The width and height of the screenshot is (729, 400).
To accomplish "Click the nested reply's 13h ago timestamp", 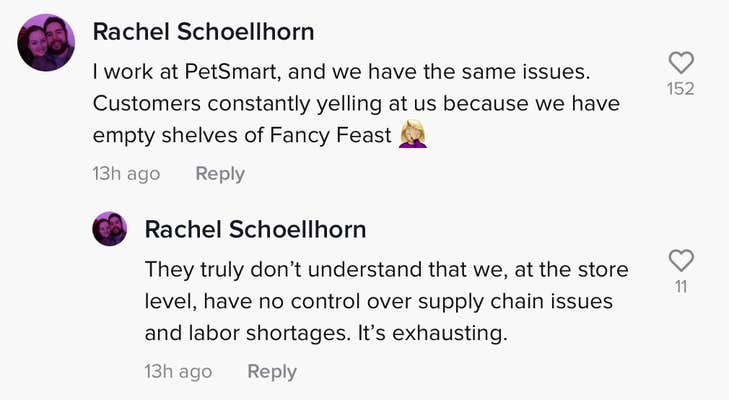I will [178, 371].
